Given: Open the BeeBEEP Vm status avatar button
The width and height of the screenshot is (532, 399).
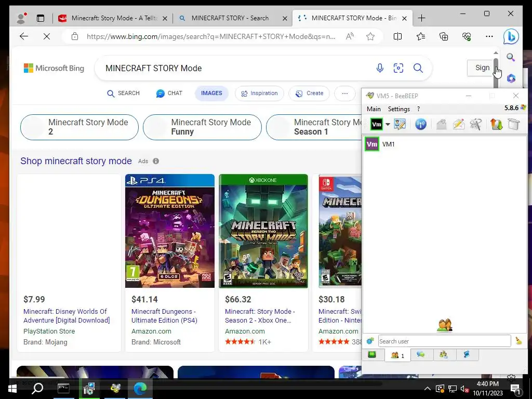Looking at the screenshot, I should click(376, 124).
